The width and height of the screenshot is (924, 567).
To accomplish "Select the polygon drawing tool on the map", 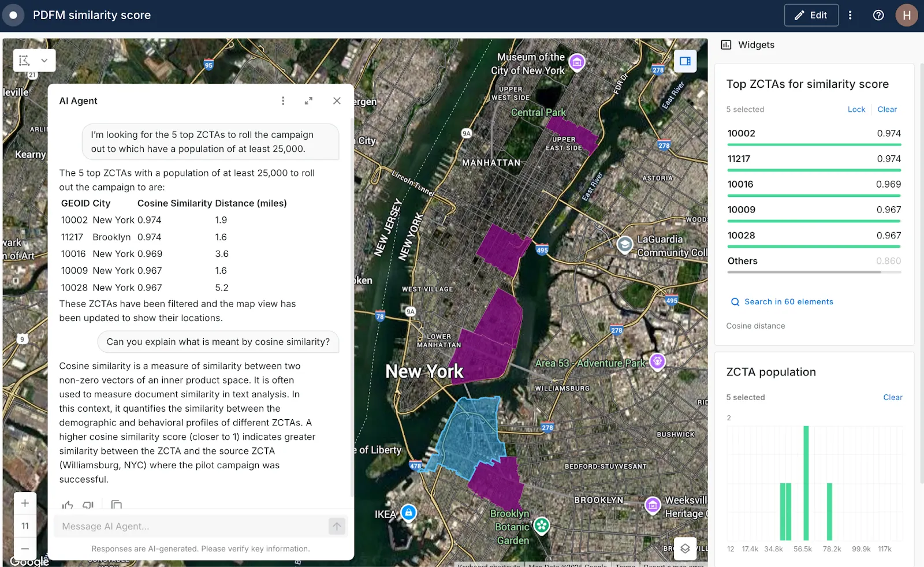I will (24, 60).
